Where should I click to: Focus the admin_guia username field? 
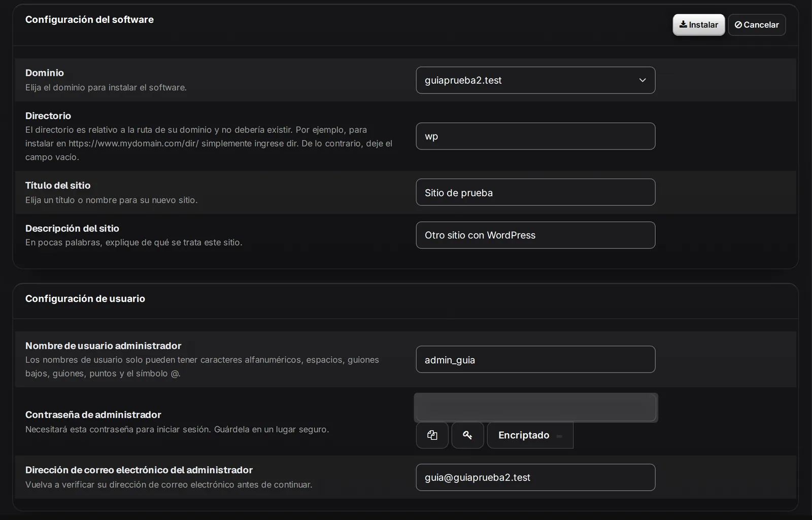coord(535,359)
